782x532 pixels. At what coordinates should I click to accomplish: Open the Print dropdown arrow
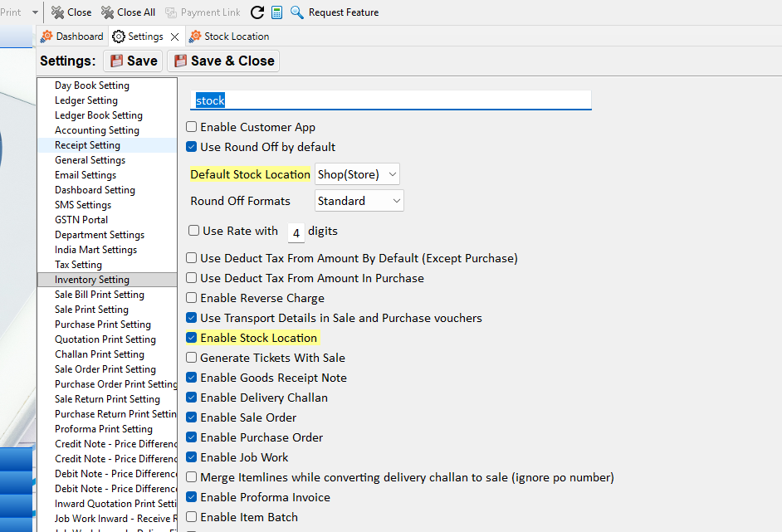[35, 12]
